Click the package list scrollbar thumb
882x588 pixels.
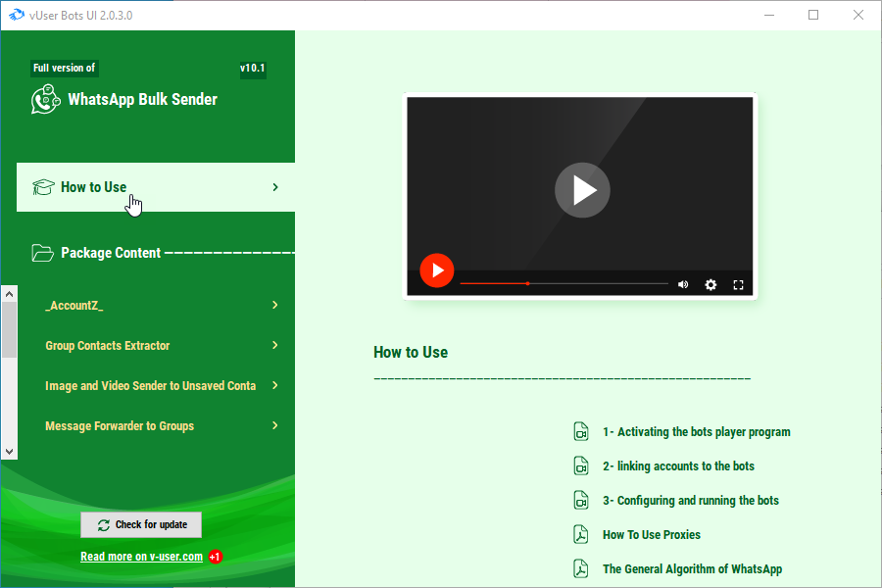click(x=9, y=330)
